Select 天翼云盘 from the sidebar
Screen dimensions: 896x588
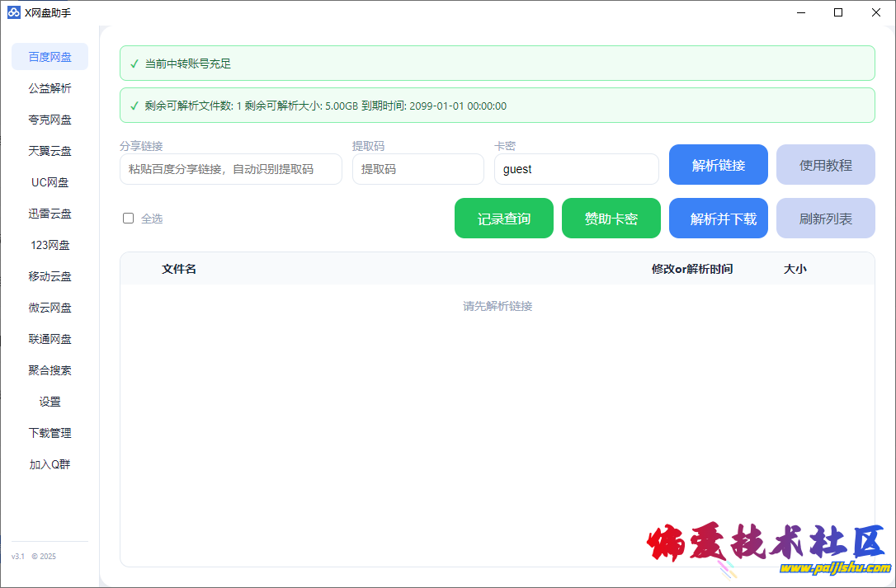50,151
